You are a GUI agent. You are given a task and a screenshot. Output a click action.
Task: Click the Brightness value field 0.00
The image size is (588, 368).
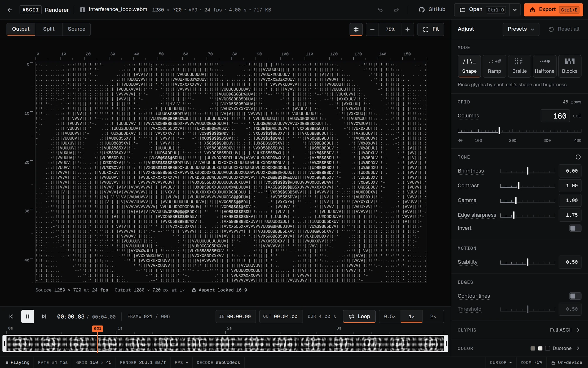click(x=570, y=171)
